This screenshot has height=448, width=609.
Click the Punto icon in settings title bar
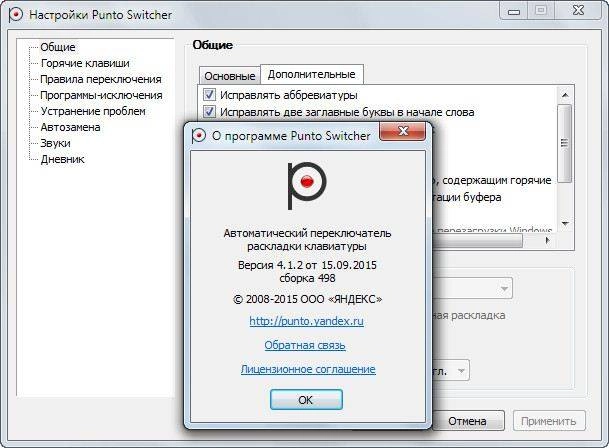coord(16,15)
